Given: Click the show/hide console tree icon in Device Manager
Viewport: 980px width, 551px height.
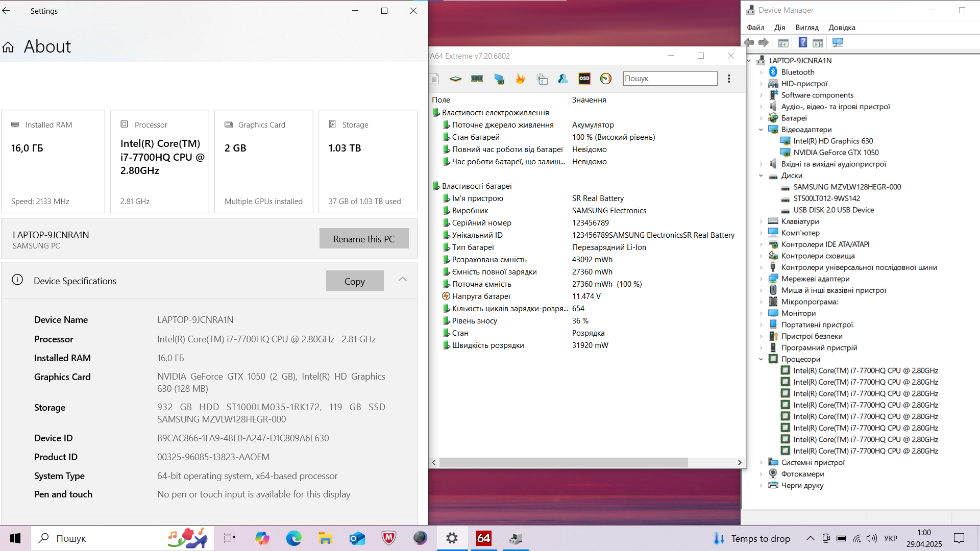Looking at the screenshot, I should 783,43.
